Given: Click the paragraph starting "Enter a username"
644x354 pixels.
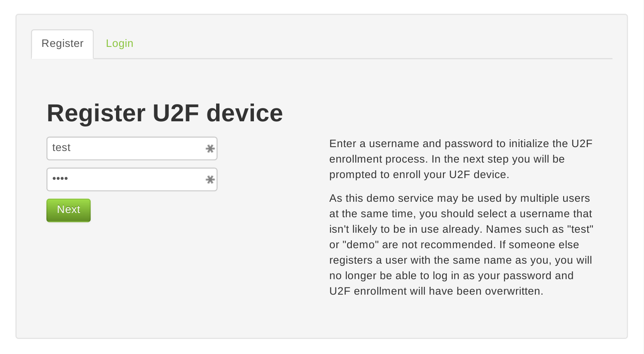Looking at the screenshot, I should pos(461,159).
